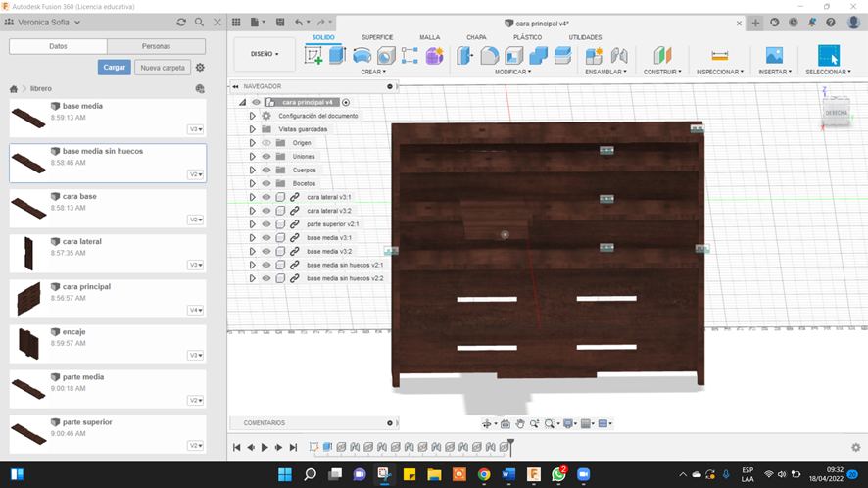
Task: Select the Fillet tool
Action: click(x=490, y=56)
